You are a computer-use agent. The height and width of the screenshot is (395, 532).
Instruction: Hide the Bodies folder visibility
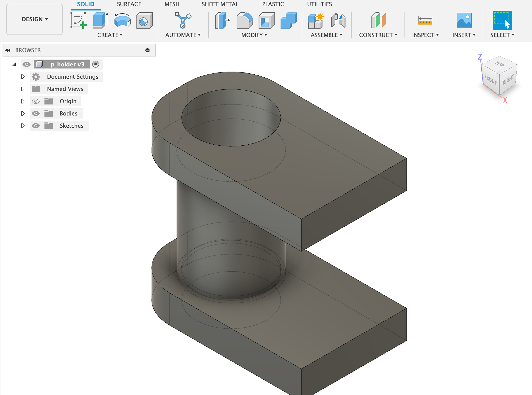pyautogui.click(x=36, y=113)
